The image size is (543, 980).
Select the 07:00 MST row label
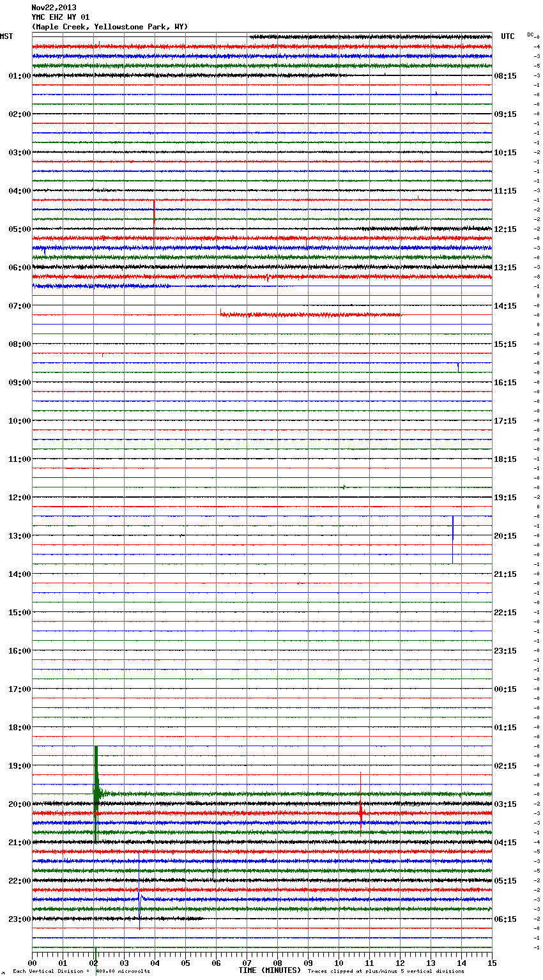click(20, 306)
